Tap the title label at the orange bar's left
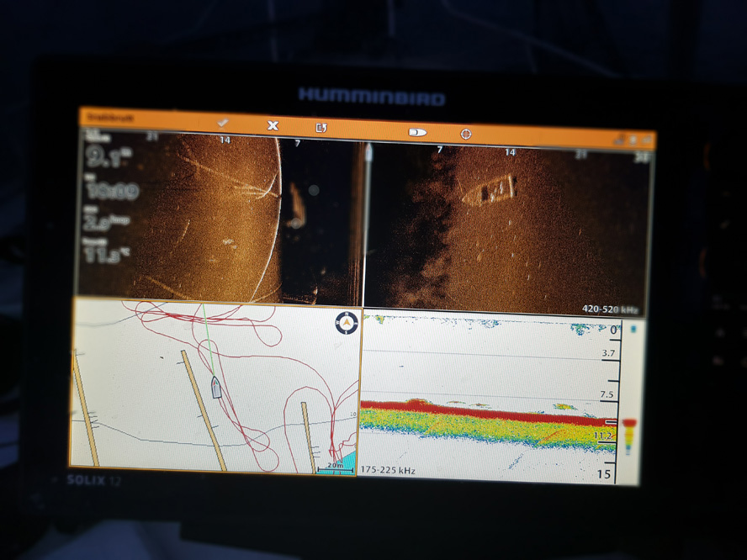 point(110,117)
